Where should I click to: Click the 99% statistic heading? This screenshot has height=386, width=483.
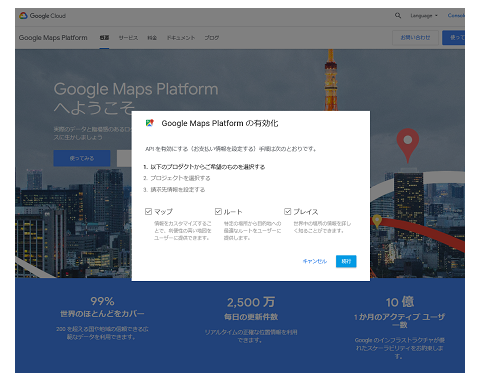tap(102, 301)
